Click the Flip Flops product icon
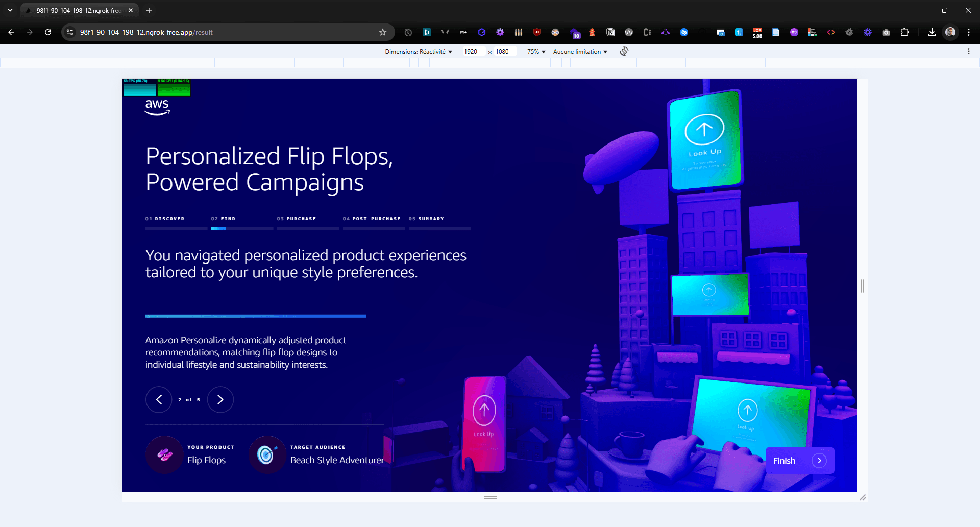This screenshot has width=980, height=527. click(x=164, y=454)
